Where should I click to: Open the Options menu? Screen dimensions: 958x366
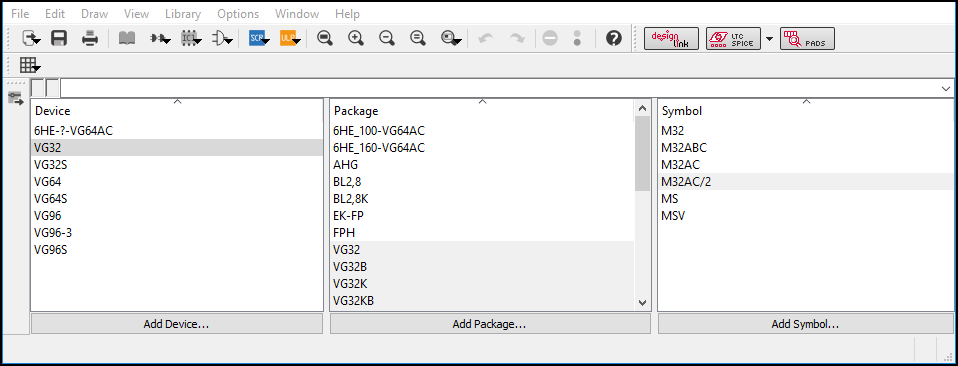click(x=238, y=13)
